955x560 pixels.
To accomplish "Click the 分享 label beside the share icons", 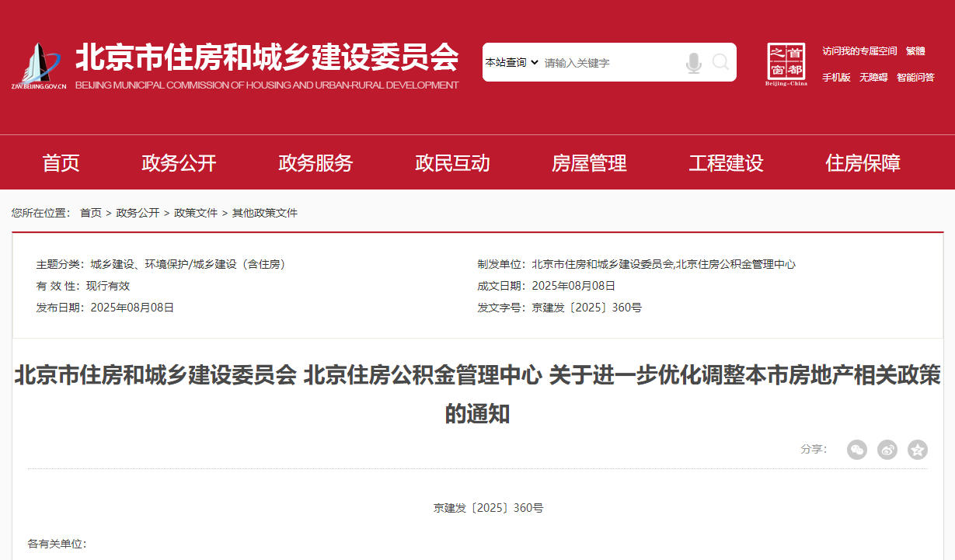I will coord(814,449).
